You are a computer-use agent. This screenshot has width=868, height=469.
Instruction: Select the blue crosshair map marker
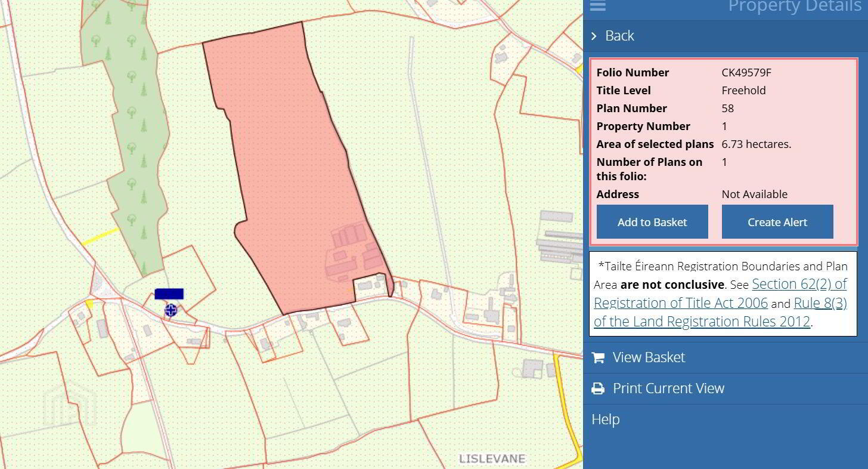click(x=170, y=310)
